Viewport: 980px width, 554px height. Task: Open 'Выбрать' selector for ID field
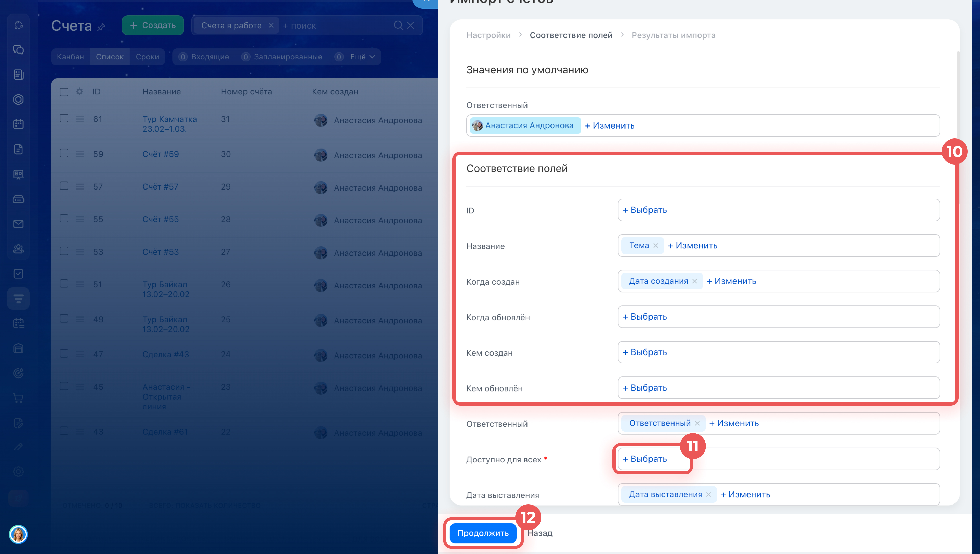click(x=645, y=210)
